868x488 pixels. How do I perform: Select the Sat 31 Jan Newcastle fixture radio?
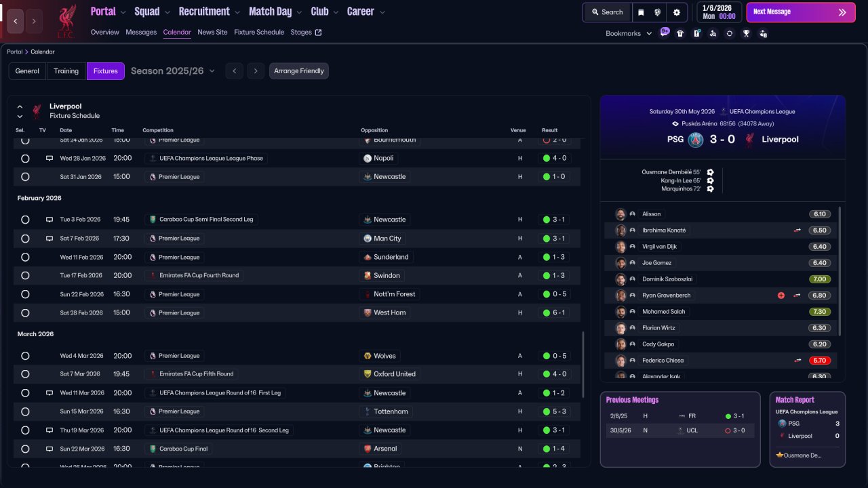25,177
